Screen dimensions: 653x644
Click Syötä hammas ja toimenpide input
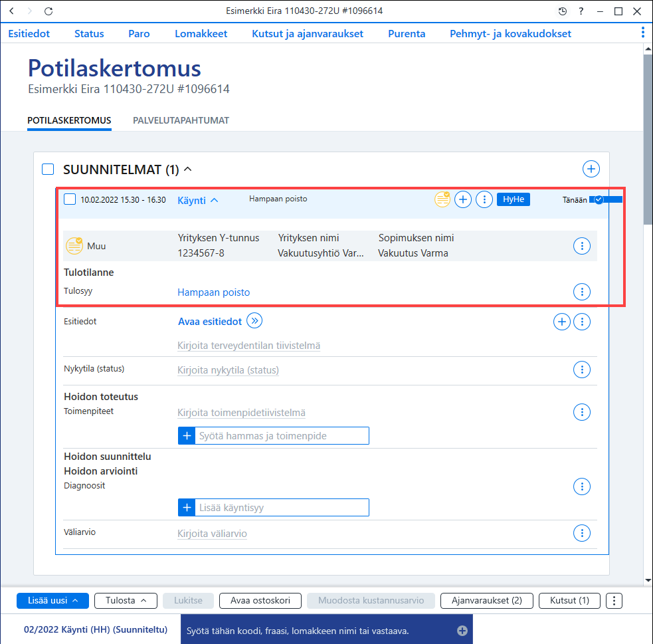click(282, 436)
